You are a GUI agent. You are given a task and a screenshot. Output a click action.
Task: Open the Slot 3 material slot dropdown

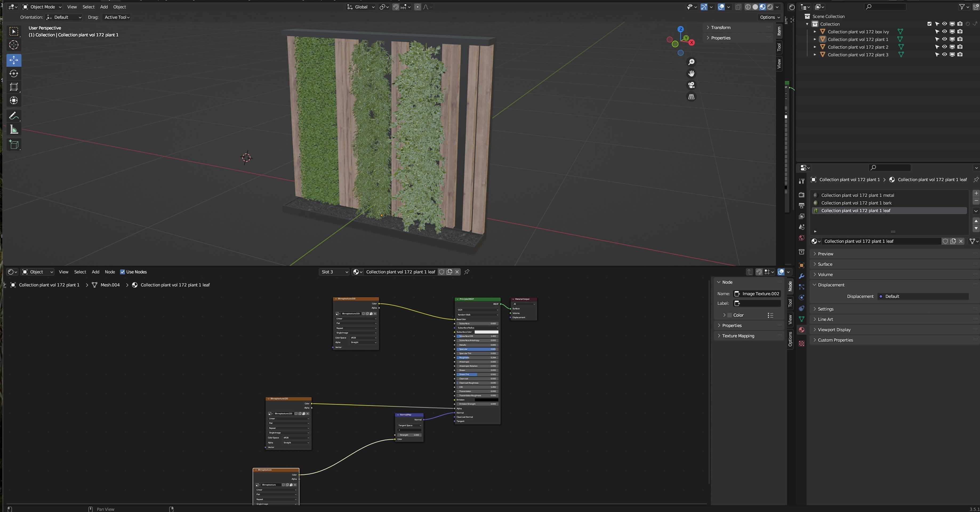334,272
